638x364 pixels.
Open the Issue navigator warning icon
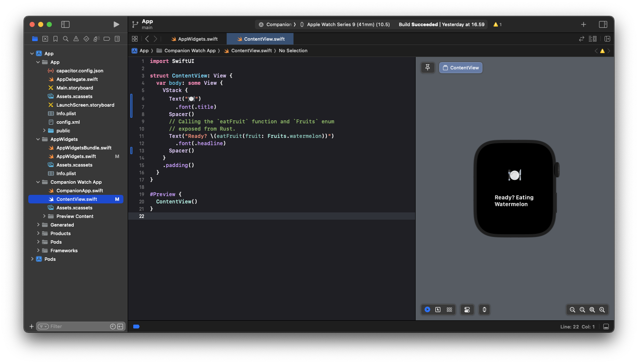76,39
